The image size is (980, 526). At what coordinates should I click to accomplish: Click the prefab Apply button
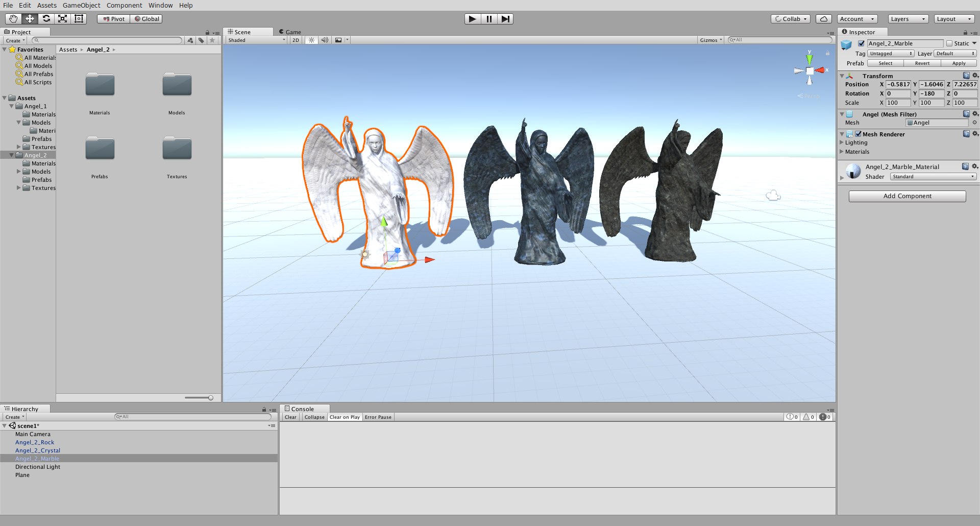click(959, 63)
